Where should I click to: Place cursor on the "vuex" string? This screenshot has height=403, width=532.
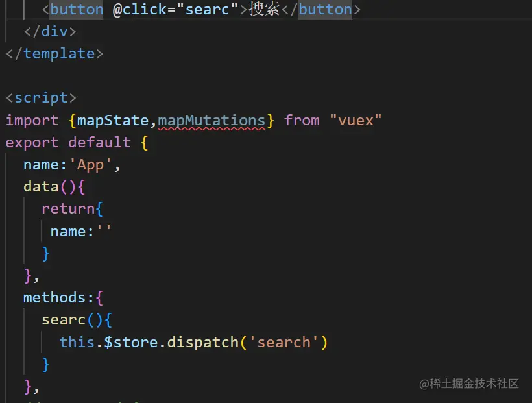click(x=356, y=120)
